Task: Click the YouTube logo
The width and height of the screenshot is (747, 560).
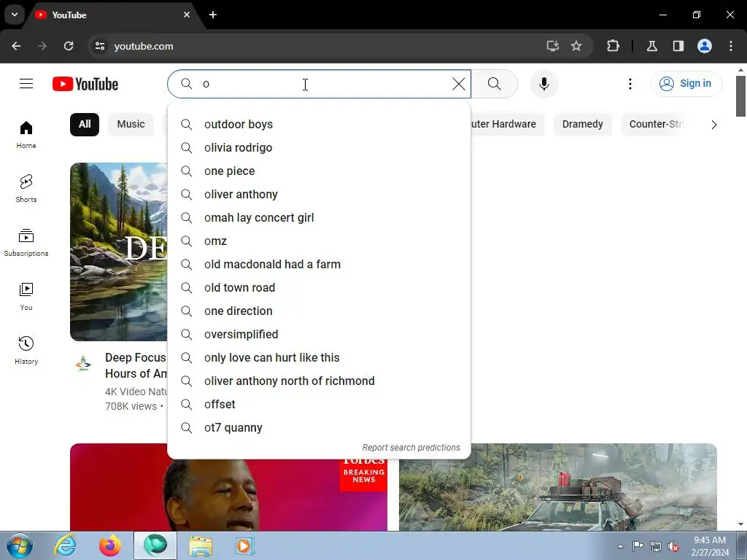Action: pyautogui.click(x=85, y=84)
